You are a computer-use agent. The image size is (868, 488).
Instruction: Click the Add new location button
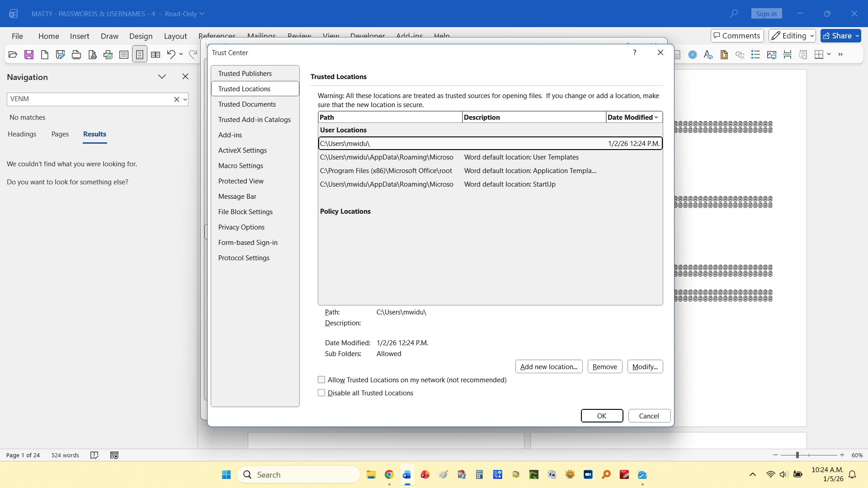coord(548,367)
